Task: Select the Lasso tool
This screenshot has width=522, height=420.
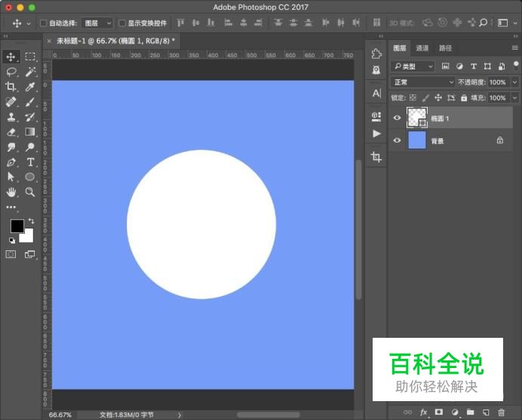Action: (11, 72)
